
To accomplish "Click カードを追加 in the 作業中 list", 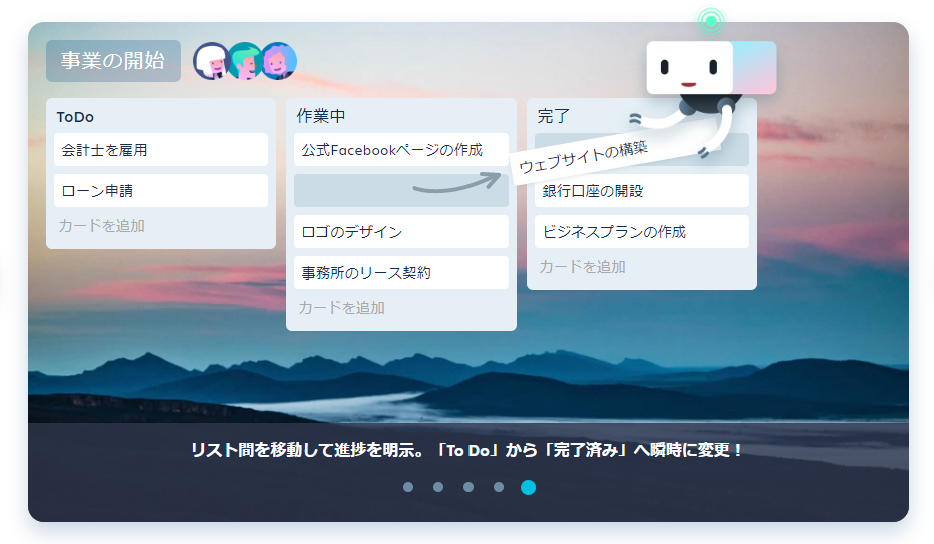I will click(x=341, y=308).
